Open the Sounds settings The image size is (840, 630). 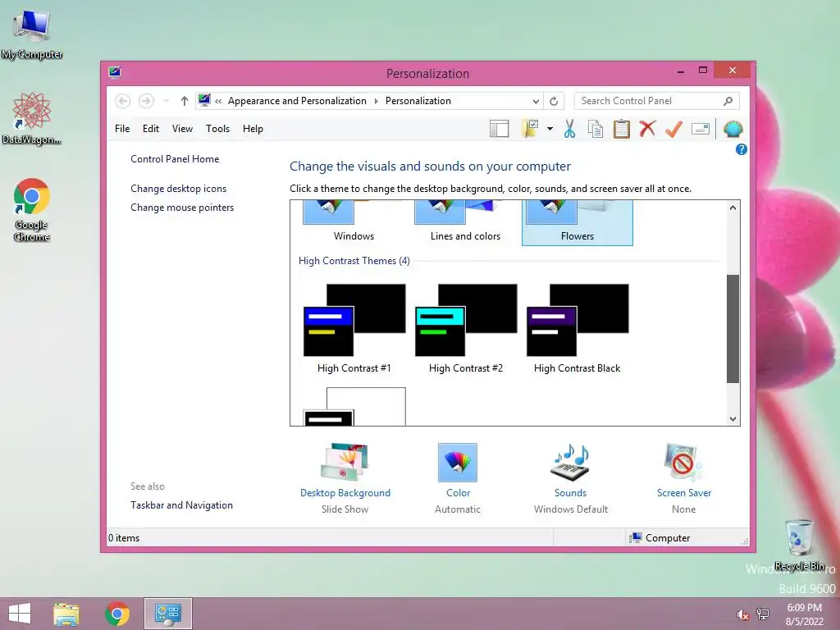pyautogui.click(x=571, y=478)
